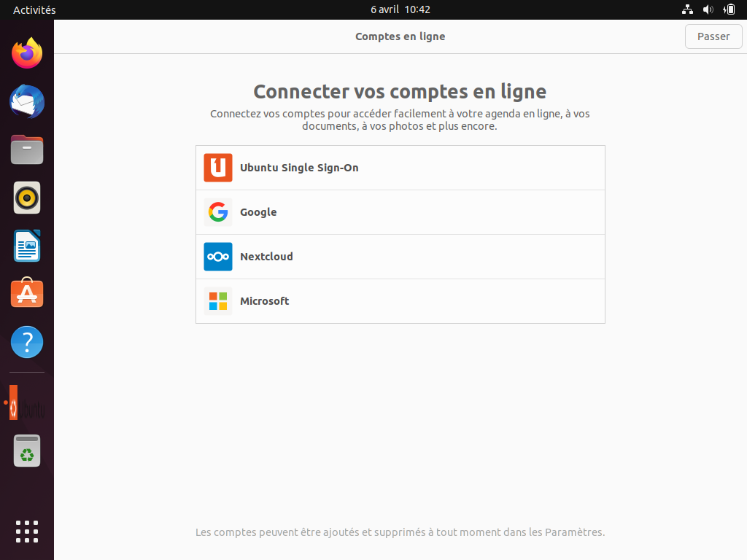Click the Microsoft logo icon
The width and height of the screenshot is (747, 560).
[217, 301]
